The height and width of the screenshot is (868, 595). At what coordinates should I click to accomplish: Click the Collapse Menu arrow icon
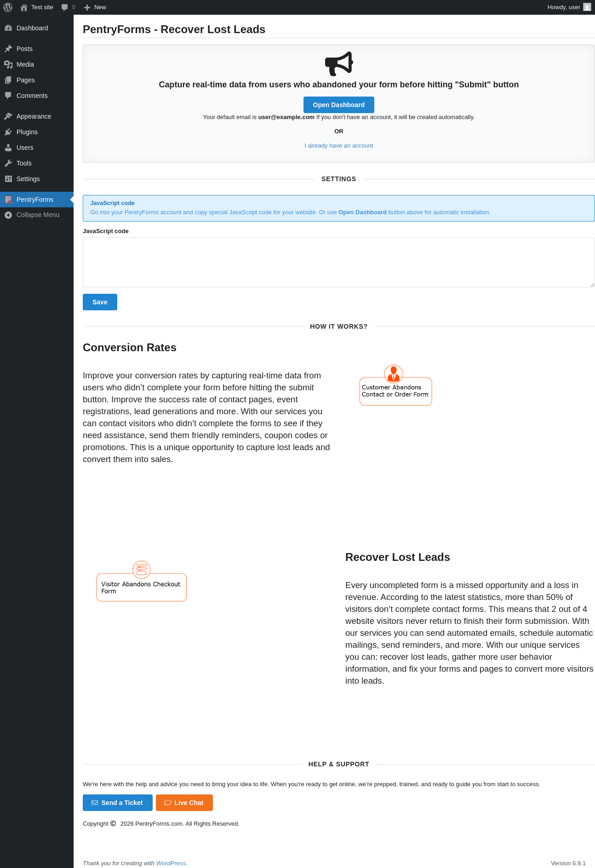pos(8,215)
